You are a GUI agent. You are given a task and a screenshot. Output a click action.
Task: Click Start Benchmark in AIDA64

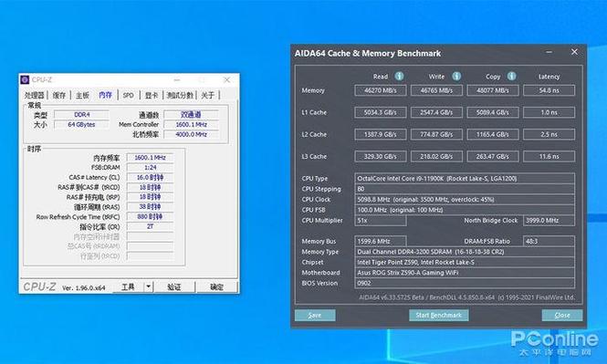point(439,316)
